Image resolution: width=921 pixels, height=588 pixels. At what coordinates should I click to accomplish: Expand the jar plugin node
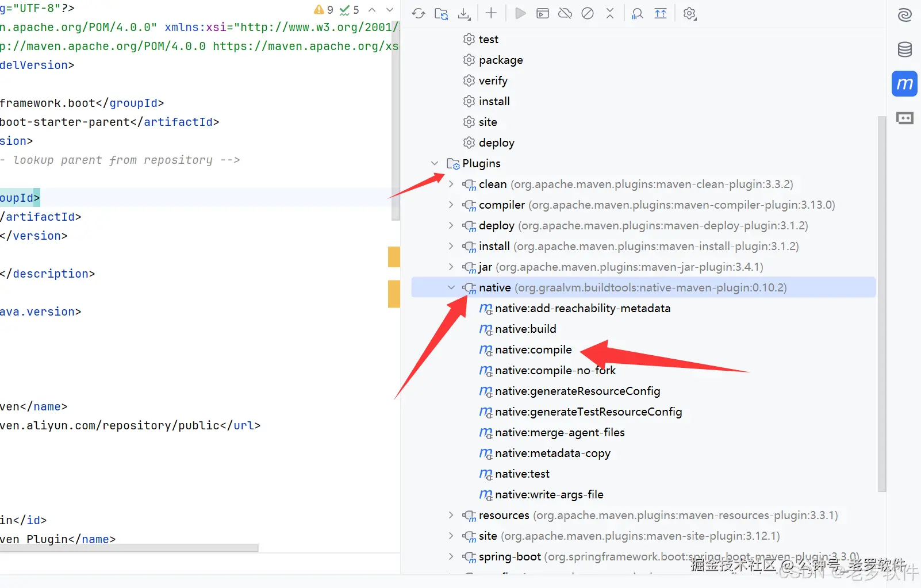click(451, 267)
